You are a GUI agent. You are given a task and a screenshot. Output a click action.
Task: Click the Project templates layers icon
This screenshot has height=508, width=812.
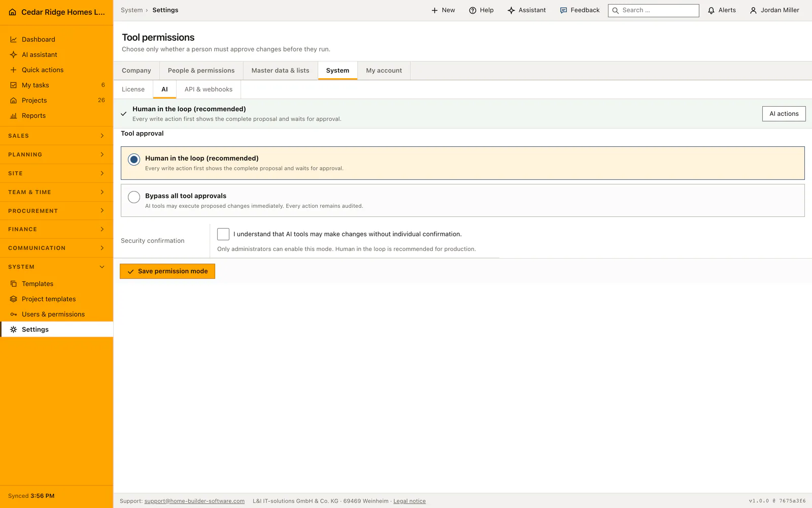point(14,299)
